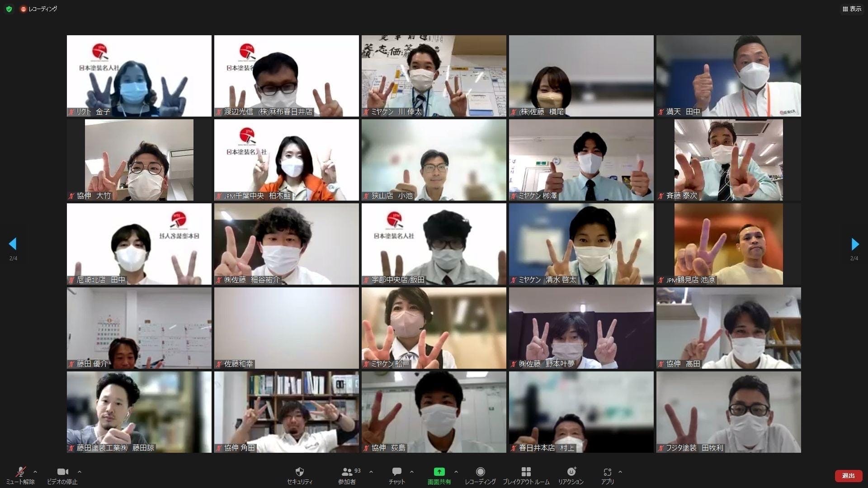Screen dimensions: 868x488
Task: Open the 表示 view menu
Action: pyautogui.click(x=852, y=9)
